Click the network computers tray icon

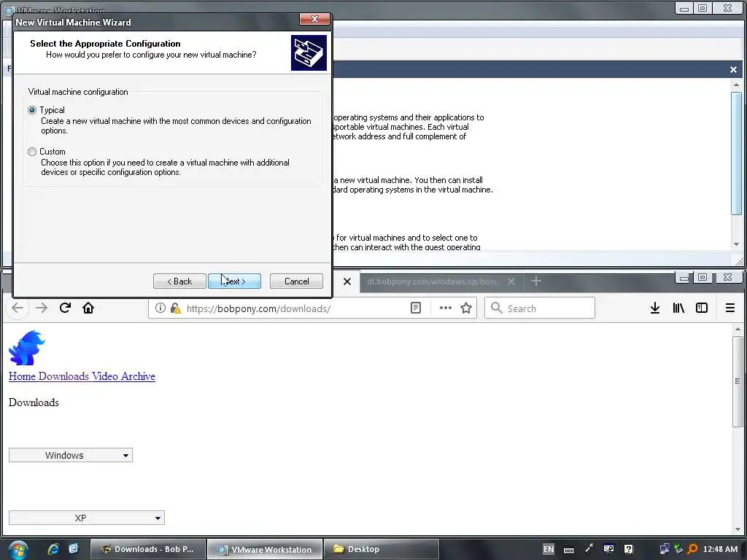point(664,549)
